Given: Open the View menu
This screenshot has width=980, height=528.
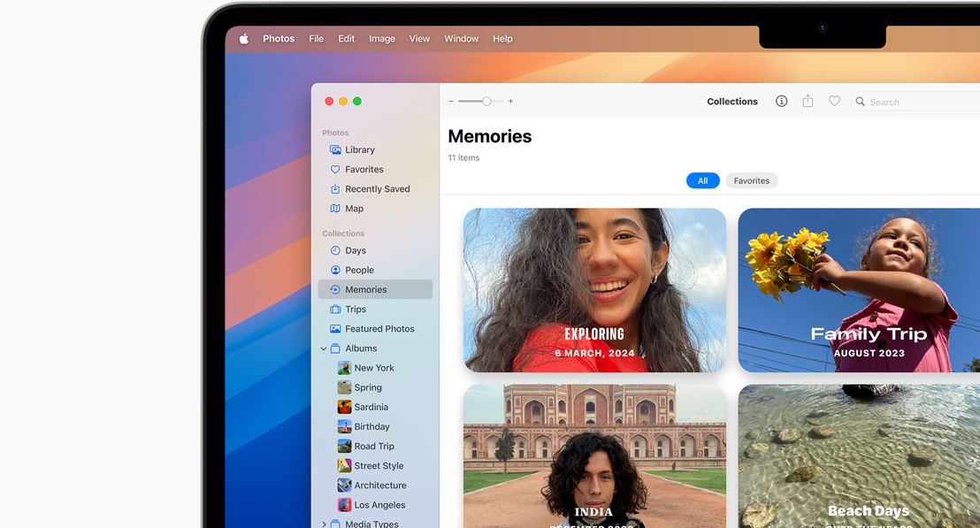Looking at the screenshot, I should [x=419, y=39].
